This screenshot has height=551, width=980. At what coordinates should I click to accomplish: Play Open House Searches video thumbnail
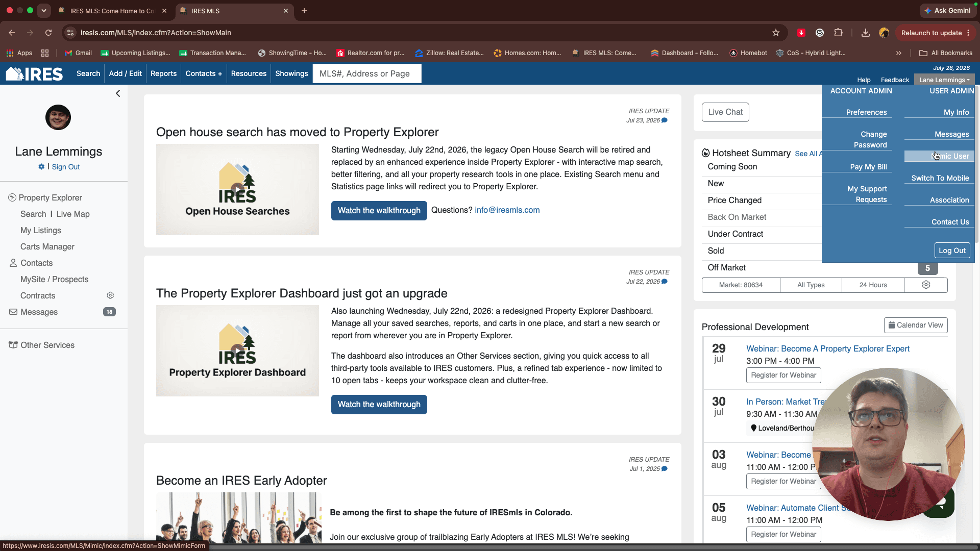coord(237,189)
